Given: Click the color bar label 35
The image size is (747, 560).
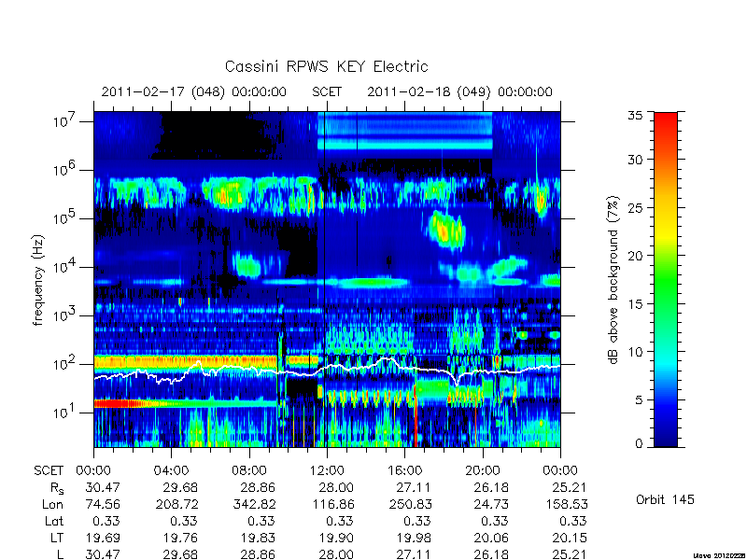Looking at the screenshot, I should click(x=635, y=116).
